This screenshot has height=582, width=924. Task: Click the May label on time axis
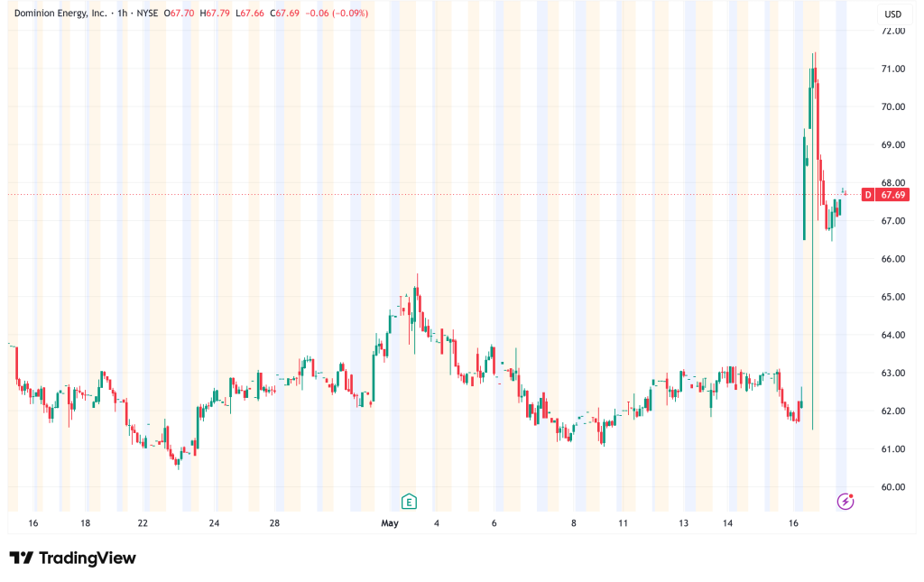point(390,523)
